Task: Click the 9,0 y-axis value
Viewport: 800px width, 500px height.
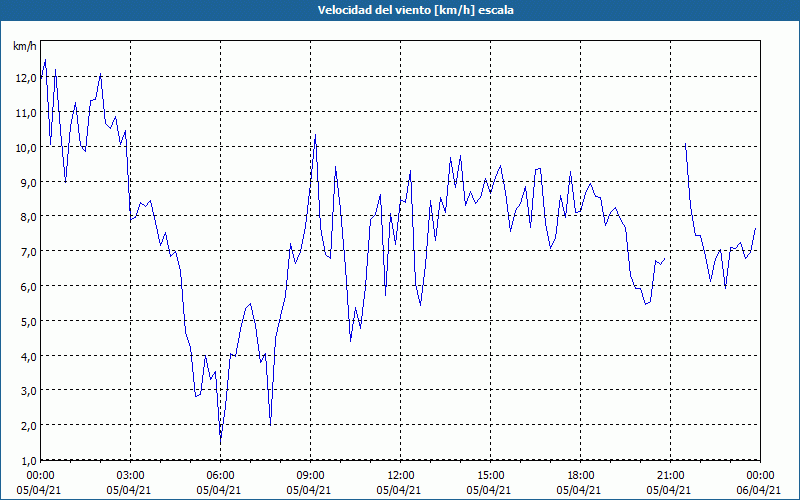Action: click(28, 182)
